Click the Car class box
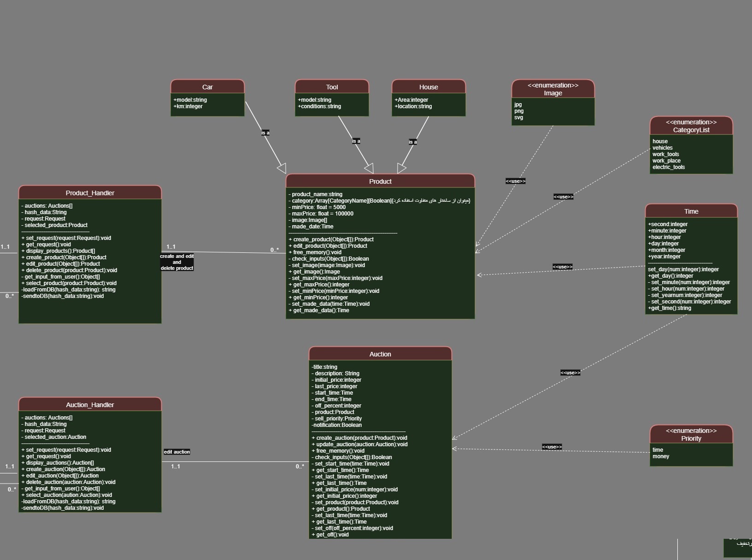752x560 pixels. (207, 98)
